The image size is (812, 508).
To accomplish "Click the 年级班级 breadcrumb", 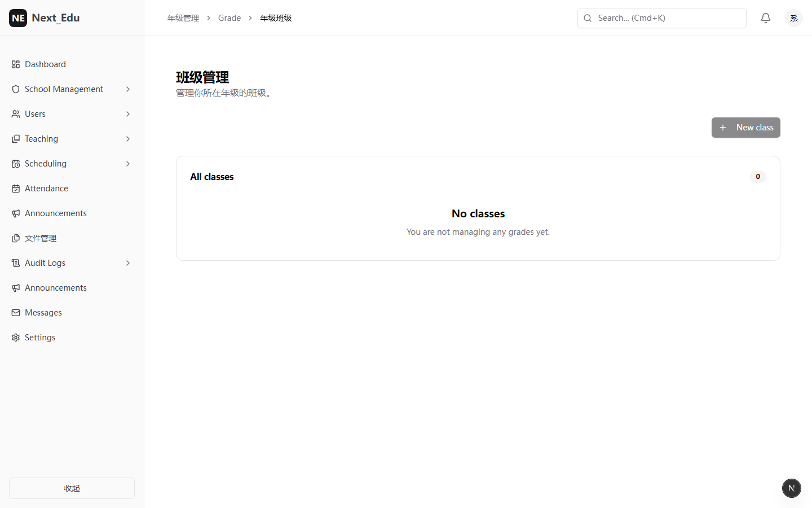I will [276, 18].
